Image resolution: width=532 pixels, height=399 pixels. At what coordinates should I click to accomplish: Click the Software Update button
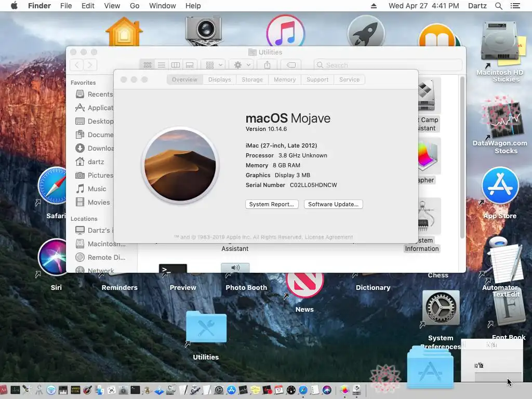(x=333, y=204)
